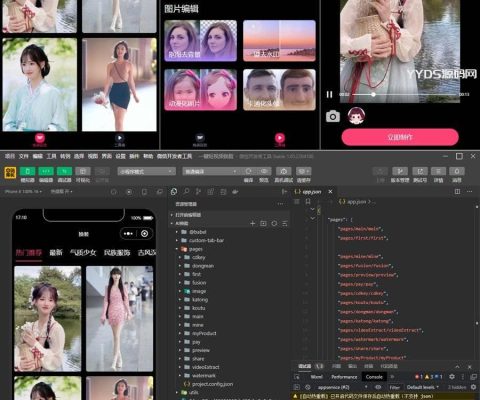Open the Default levels console dropdown
The height and width of the screenshot is (400, 480).
423,387
